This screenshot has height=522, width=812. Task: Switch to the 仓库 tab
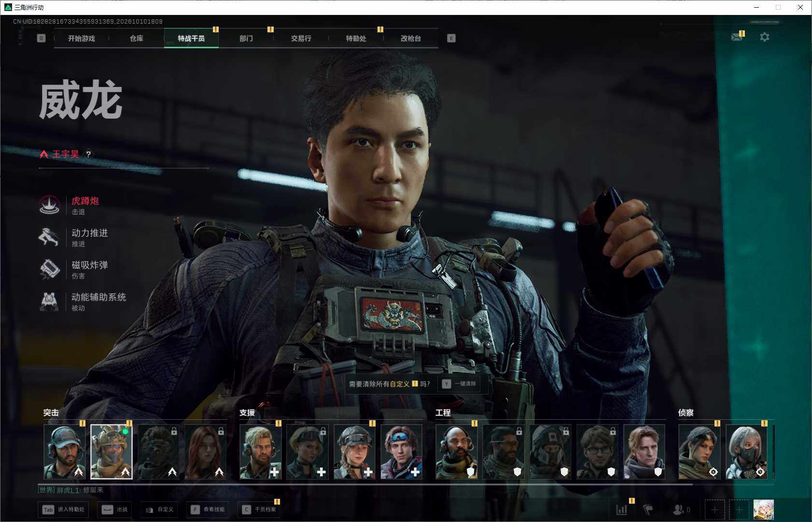point(137,38)
